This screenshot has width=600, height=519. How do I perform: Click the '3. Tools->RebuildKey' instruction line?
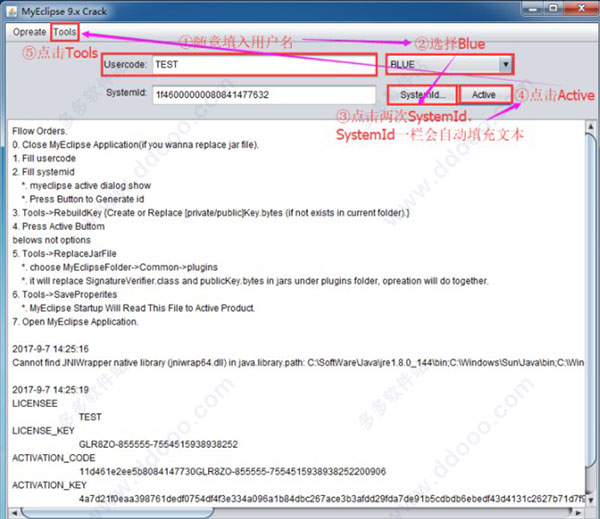[210, 213]
